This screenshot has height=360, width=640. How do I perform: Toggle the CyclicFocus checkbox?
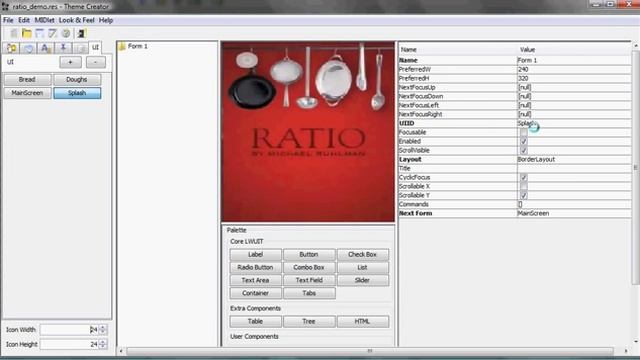524,178
